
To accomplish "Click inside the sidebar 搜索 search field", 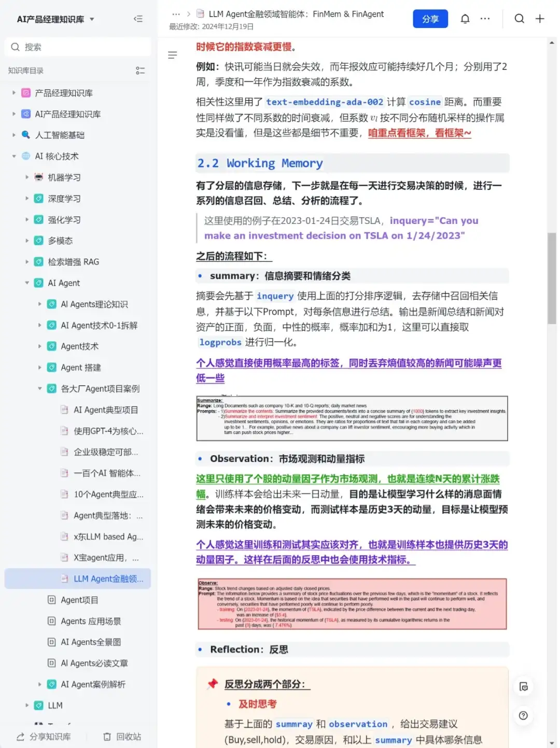I will [78, 47].
